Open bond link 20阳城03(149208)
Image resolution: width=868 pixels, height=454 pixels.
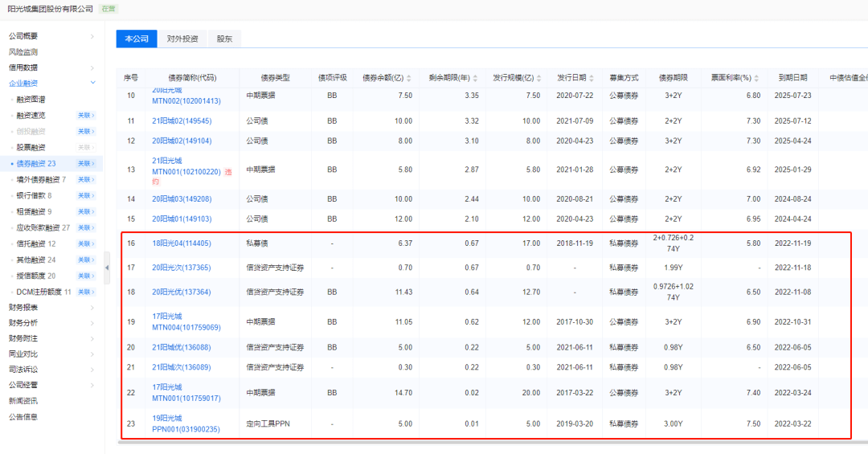point(182,199)
